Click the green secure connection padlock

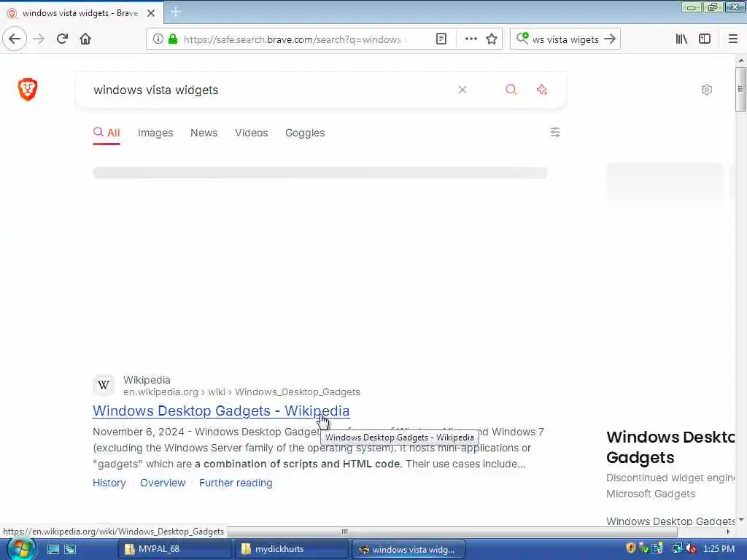(x=173, y=39)
